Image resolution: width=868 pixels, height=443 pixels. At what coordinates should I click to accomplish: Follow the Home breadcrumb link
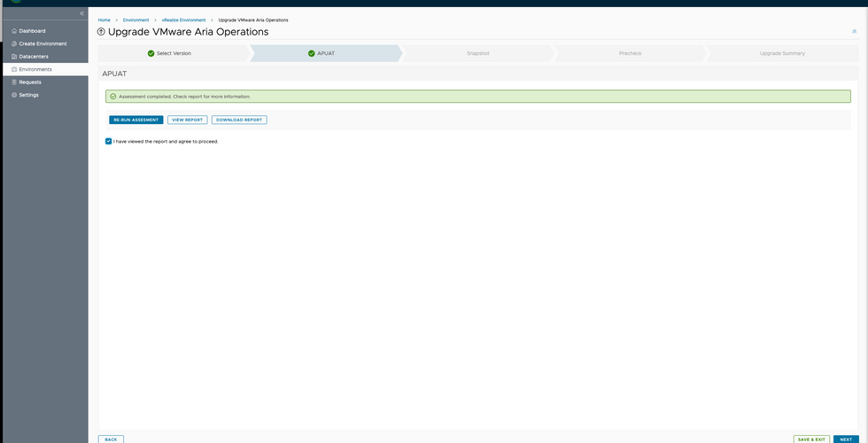pyautogui.click(x=105, y=19)
